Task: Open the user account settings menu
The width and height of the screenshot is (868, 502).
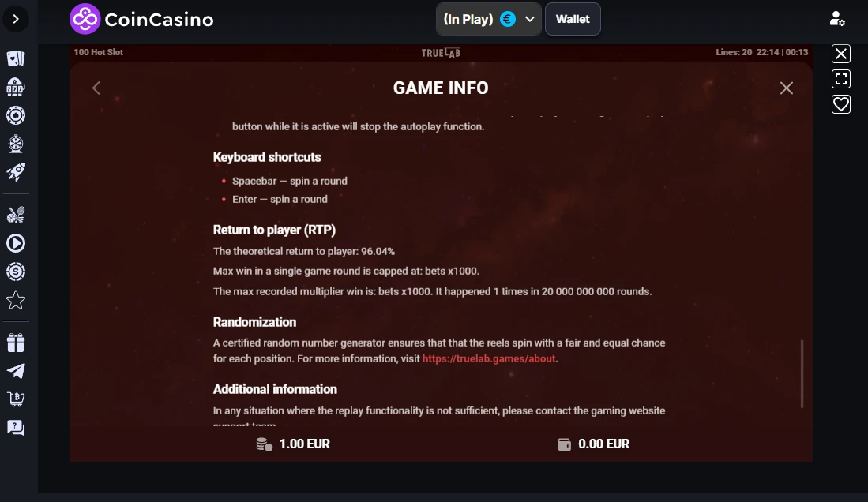Action: 837,20
